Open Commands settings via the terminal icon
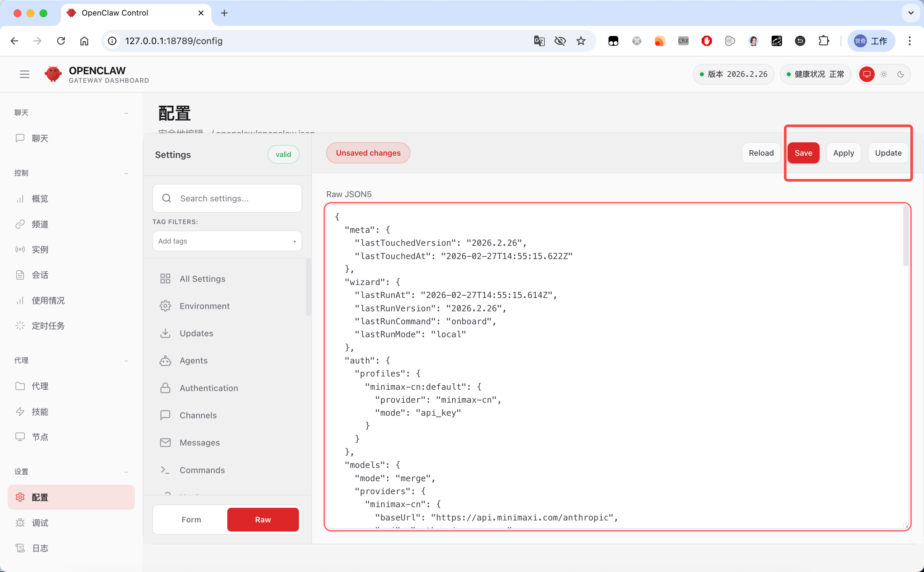Image resolution: width=924 pixels, height=572 pixels. point(166,470)
